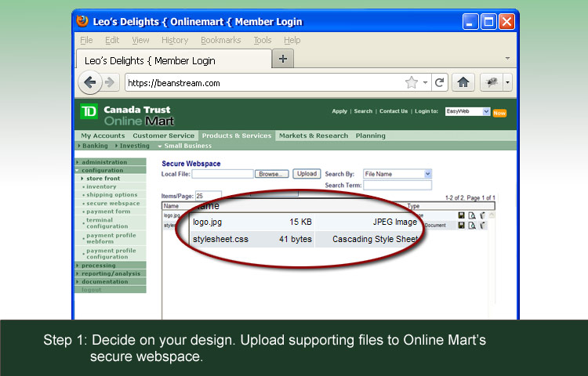The image size is (588, 376).
Task: Follow the Search link in the header
Action: pyautogui.click(x=363, y=111)
